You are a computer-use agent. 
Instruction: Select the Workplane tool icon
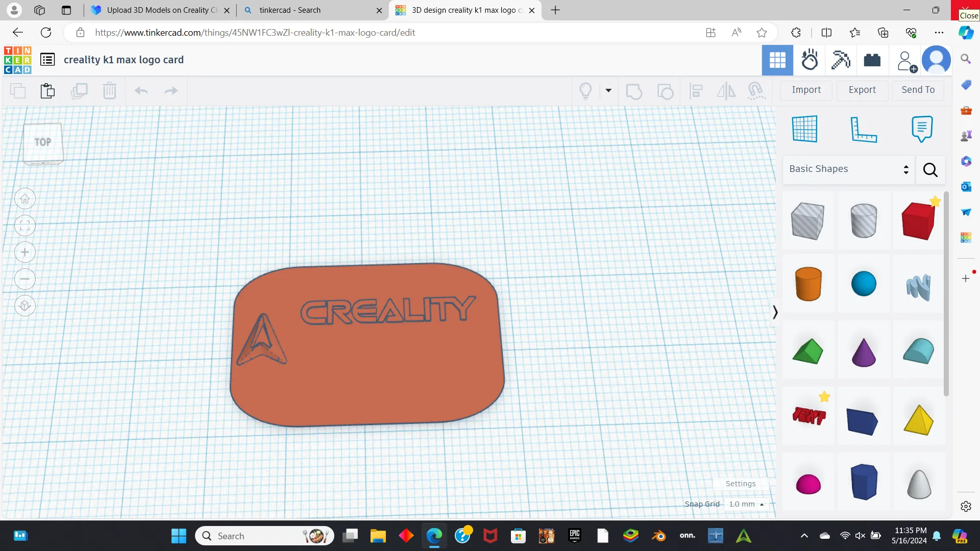(x=805, y=129)
